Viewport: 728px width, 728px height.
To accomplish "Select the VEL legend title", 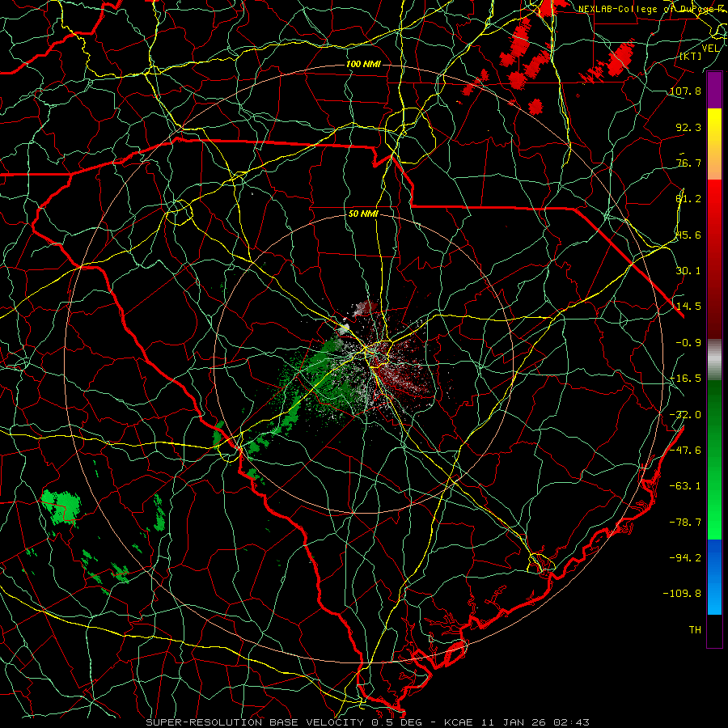I will [x=710, y=49].
